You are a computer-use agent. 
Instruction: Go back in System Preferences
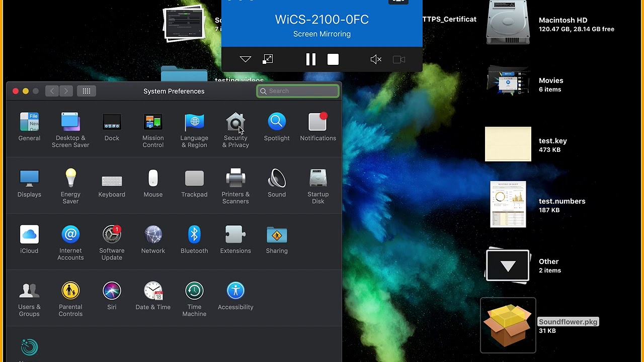tap(52, 91)
